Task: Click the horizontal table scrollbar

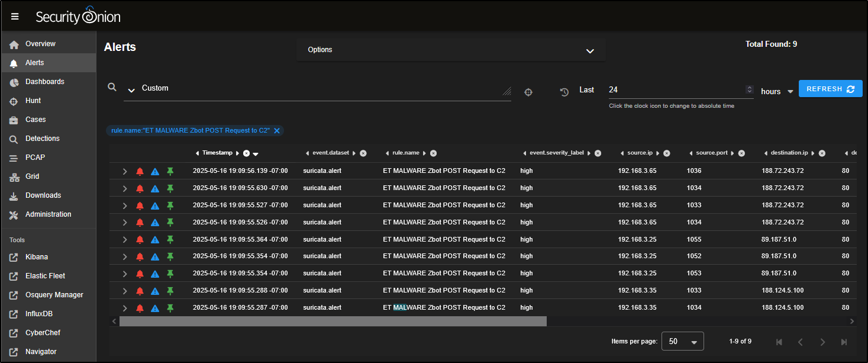Action: (333, 321)
